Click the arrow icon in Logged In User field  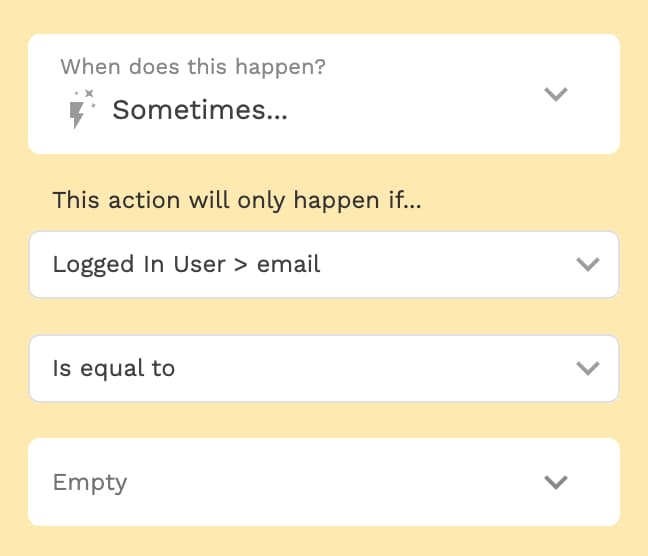click(588, 264)
